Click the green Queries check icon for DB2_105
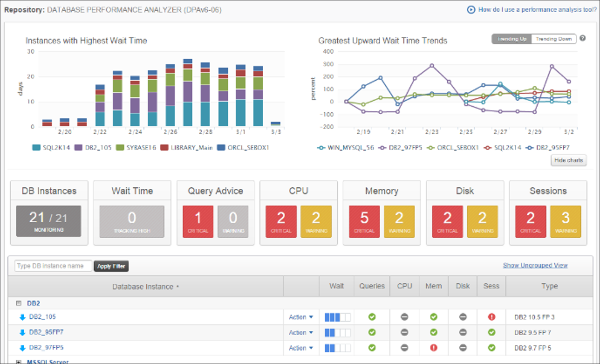Viewport: 600px width, 364px height. coord(372,317)
